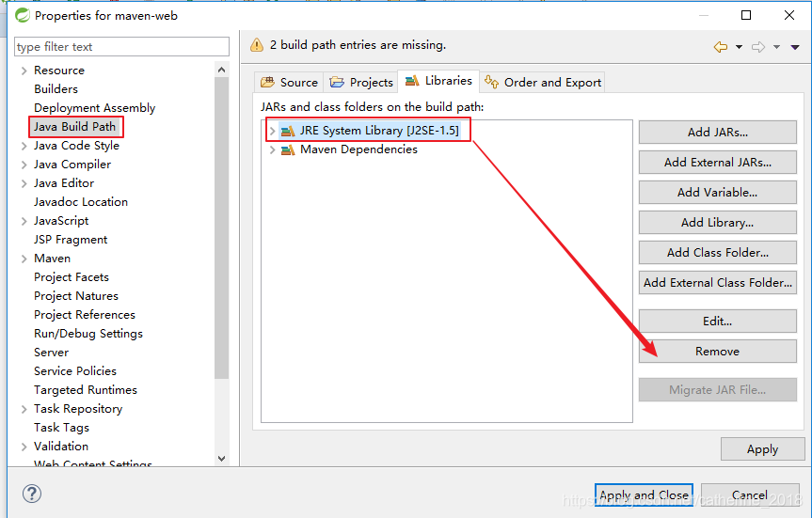Viewport: 812px width, 518px height.
Task: Select Server in the properties tree
Action: tap(51, 353)
